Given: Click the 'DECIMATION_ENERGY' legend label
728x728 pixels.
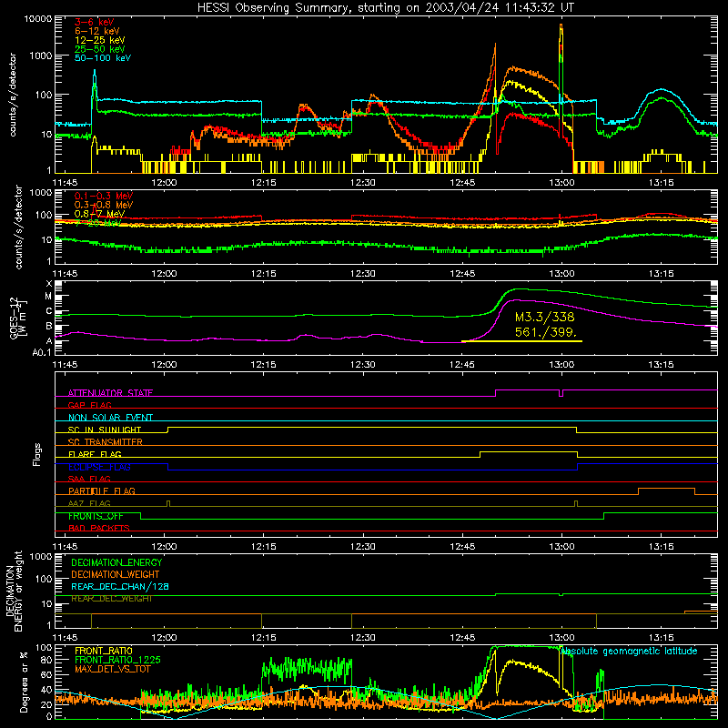Looking at the screenshot, I should pos(116,562).
